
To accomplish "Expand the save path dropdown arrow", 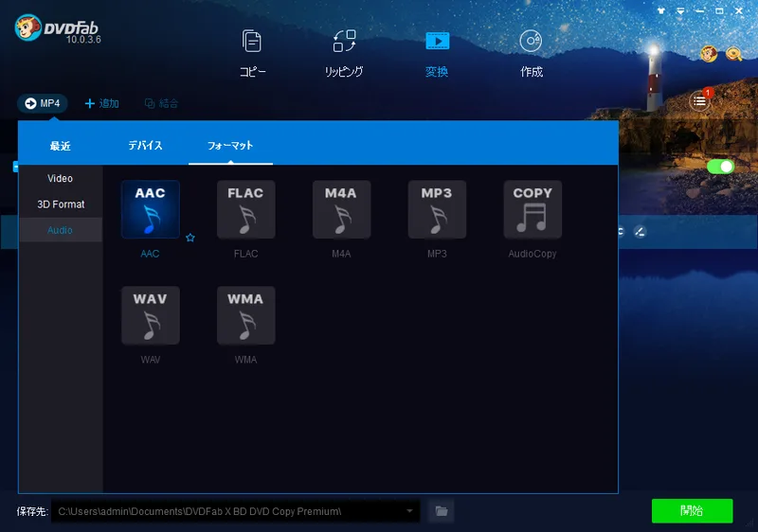I will 410,511.
